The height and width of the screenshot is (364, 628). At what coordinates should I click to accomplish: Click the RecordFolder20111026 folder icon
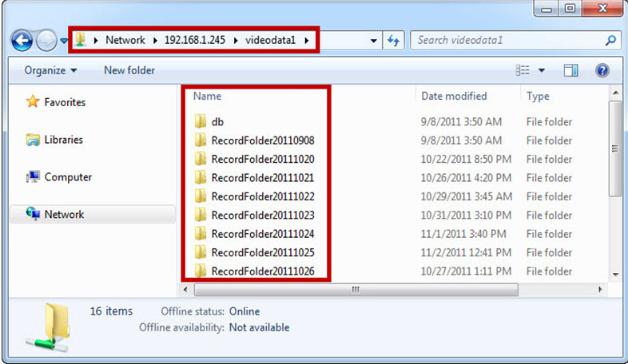click(201, 271)
